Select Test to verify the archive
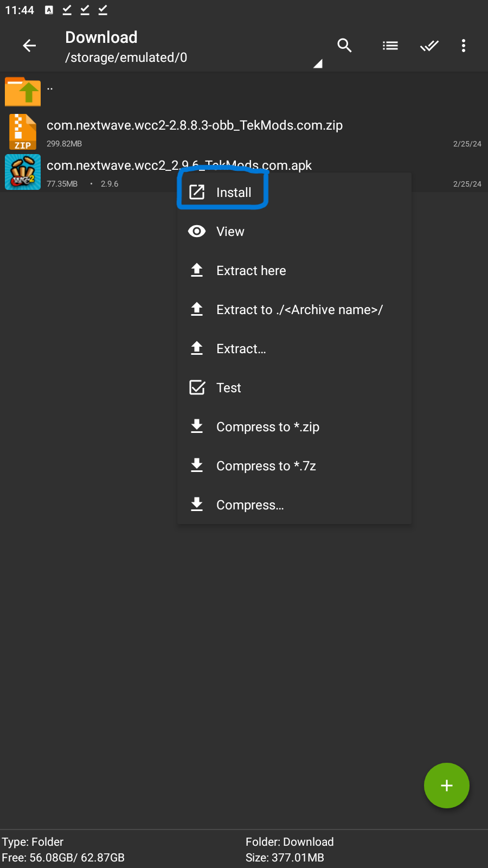The image size is (488, 868). [228, 387]
